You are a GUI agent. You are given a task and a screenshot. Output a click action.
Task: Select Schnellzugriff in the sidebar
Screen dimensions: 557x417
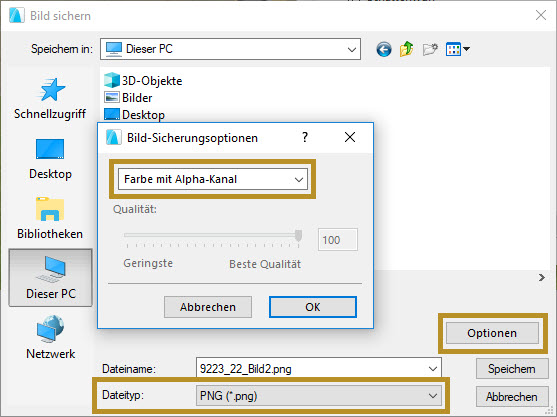pyautogui.click(x=50, y=99)
